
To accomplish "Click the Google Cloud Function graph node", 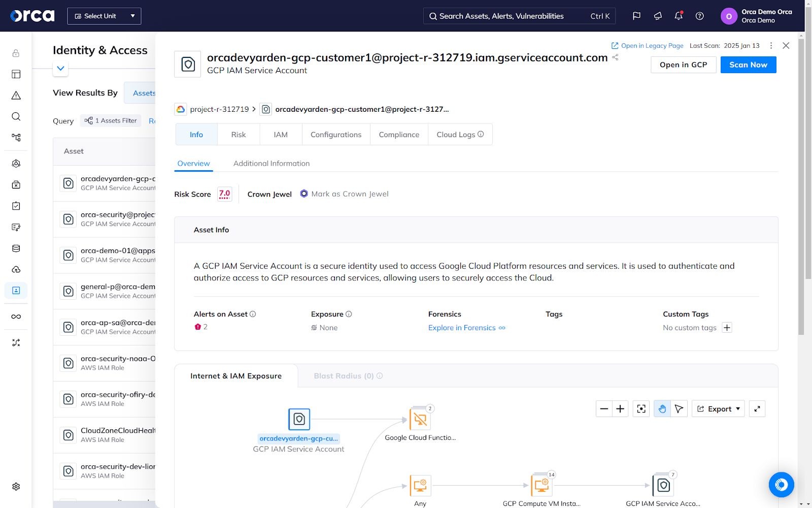I will (420, 419).
